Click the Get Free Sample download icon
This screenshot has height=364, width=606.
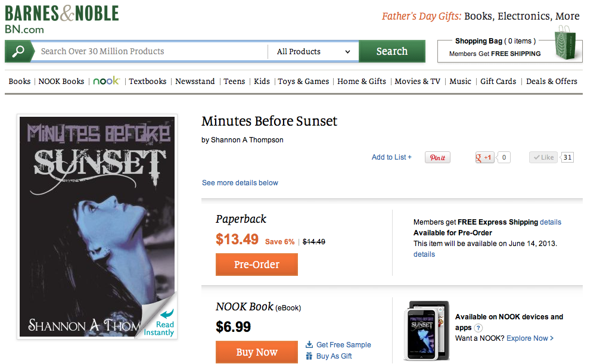tap(309, 344)
